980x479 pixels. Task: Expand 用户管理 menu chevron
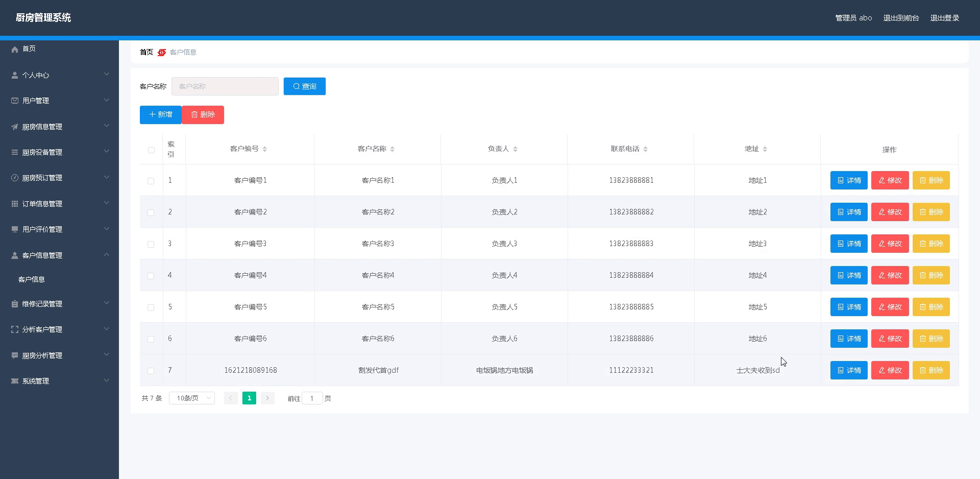pyautogui.click(x=107, y=100)
